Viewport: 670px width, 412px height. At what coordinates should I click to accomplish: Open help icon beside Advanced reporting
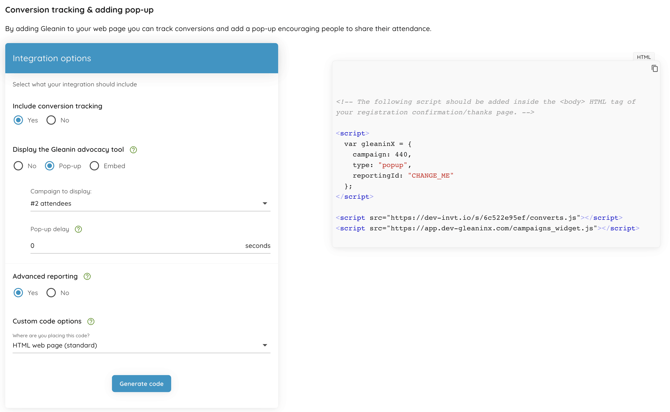pyautogui.click(x=87, y=277)
